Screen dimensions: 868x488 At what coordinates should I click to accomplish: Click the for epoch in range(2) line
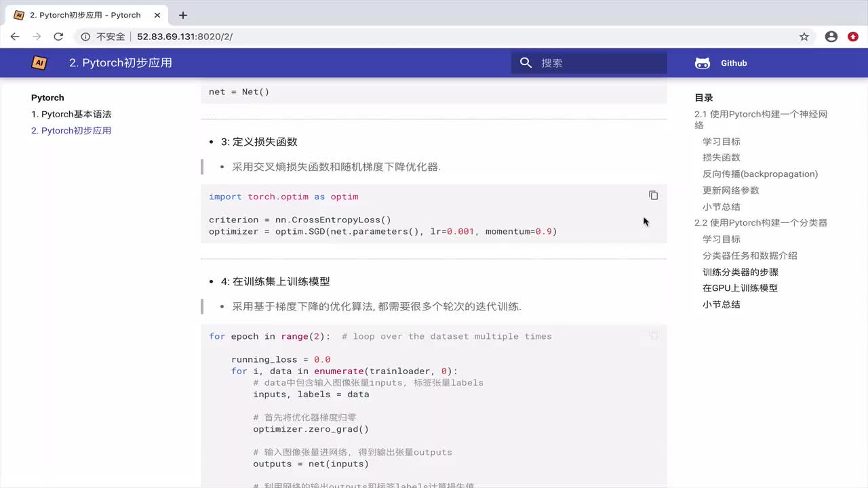pyautogui.click(x=380, y=336)
